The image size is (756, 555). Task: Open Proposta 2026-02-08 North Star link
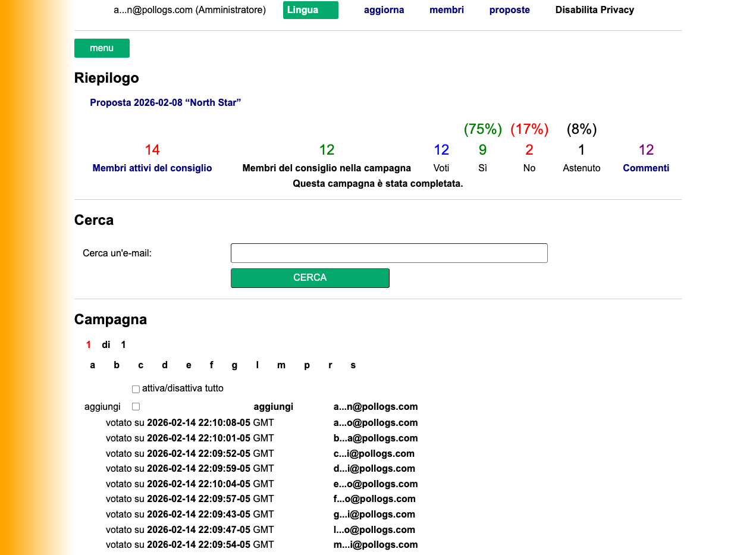click(165, 103)
